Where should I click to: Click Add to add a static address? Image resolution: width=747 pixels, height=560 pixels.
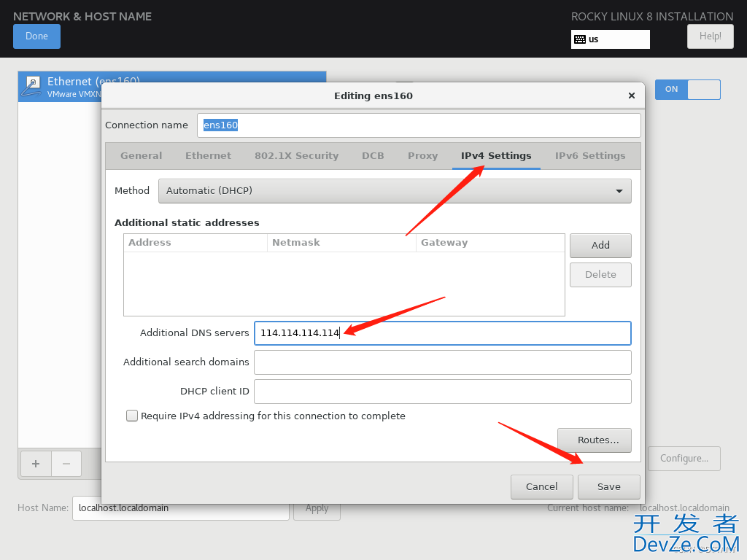pos(600,245)
